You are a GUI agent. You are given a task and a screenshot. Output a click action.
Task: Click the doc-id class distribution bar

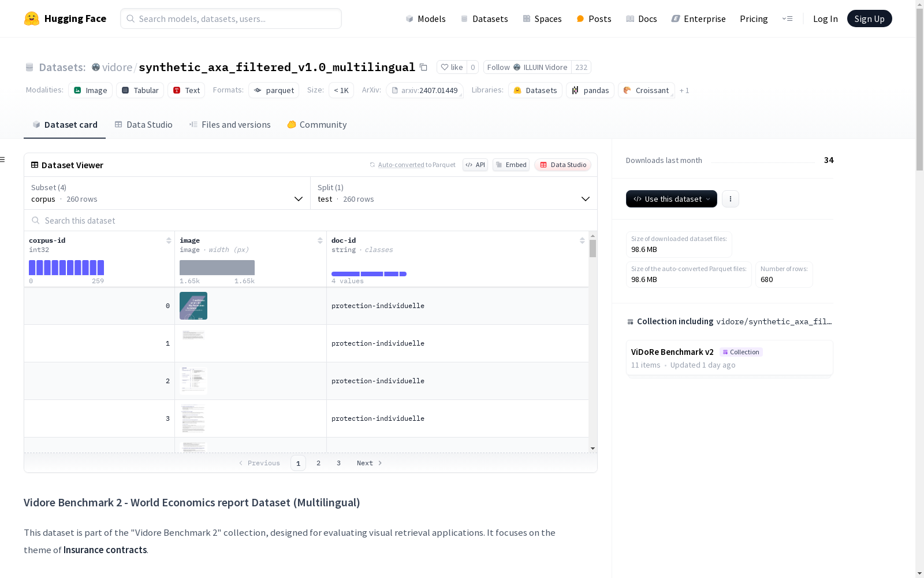coord(369,274)
